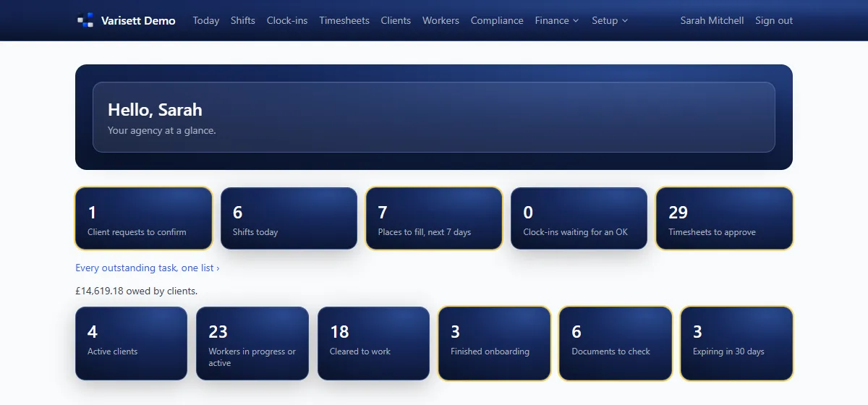Expand the Finance dropdown menu

557,20
